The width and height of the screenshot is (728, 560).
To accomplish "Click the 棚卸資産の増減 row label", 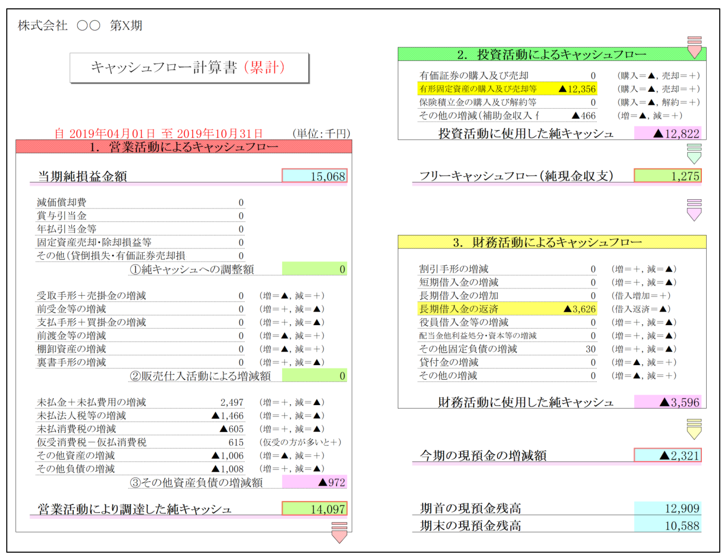I will click(71, 349).
